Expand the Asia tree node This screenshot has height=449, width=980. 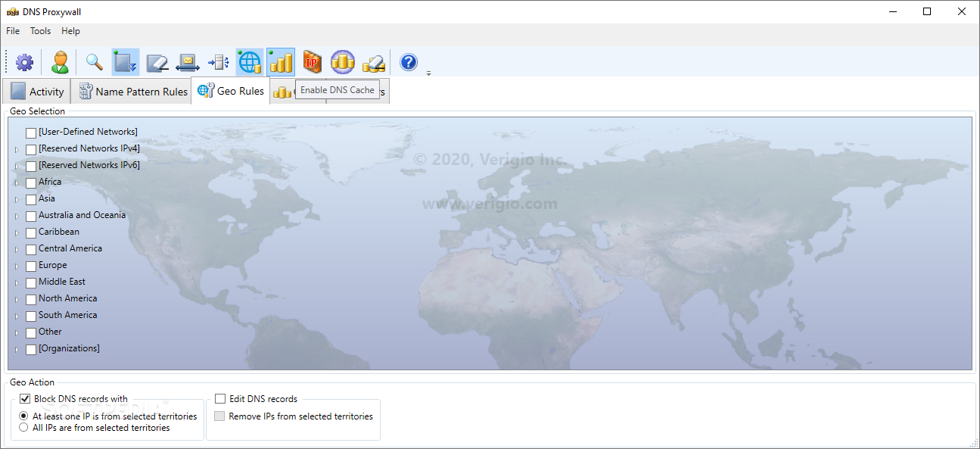(17, 199)
